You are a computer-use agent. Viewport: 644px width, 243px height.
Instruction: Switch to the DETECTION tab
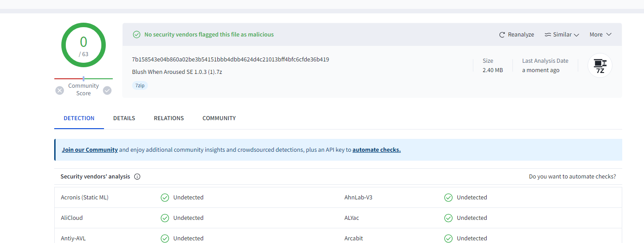(x=79, y=118)
